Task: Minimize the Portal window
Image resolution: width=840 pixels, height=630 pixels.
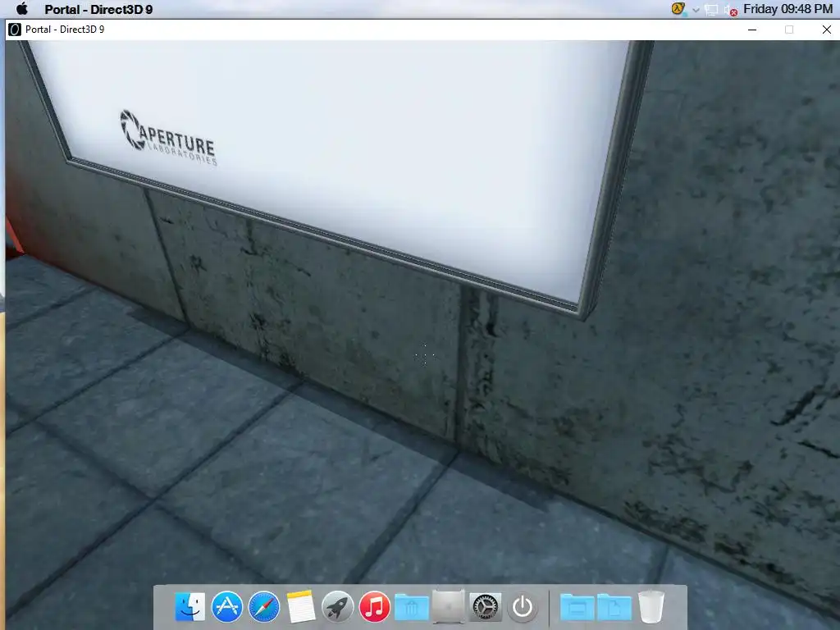Action: click(x=752, y=30)
